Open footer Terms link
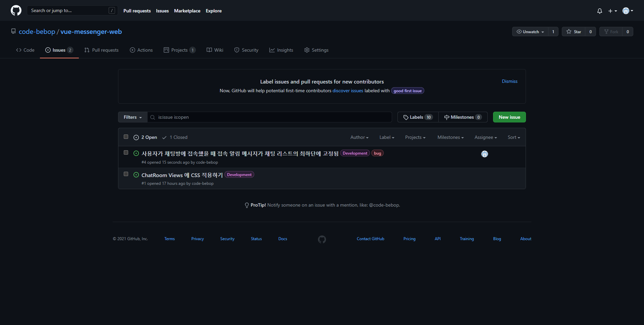 [169, 239]
